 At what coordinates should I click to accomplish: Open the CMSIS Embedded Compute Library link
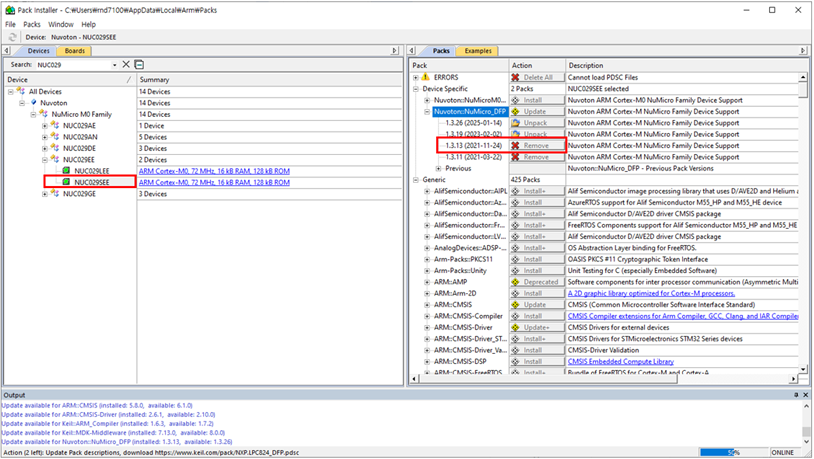(620, 361)
